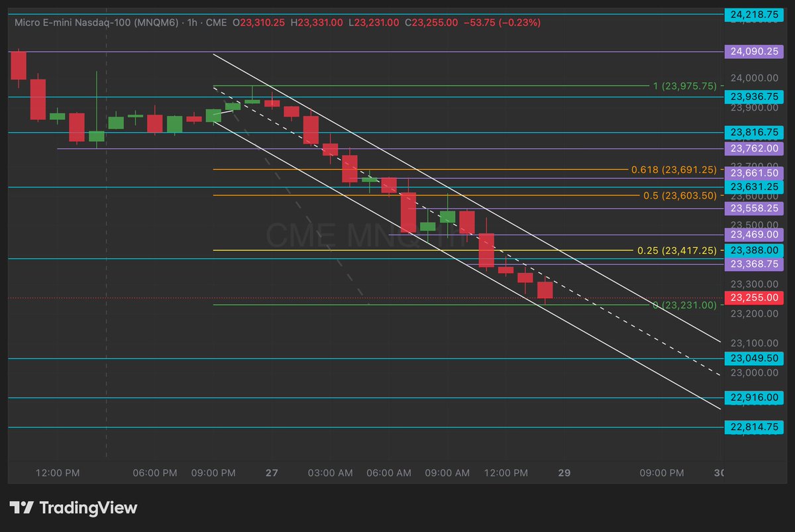Select the 23,816.75 cyan price label
The width and height of the screenshot is (795, 532).
(754, 132)
